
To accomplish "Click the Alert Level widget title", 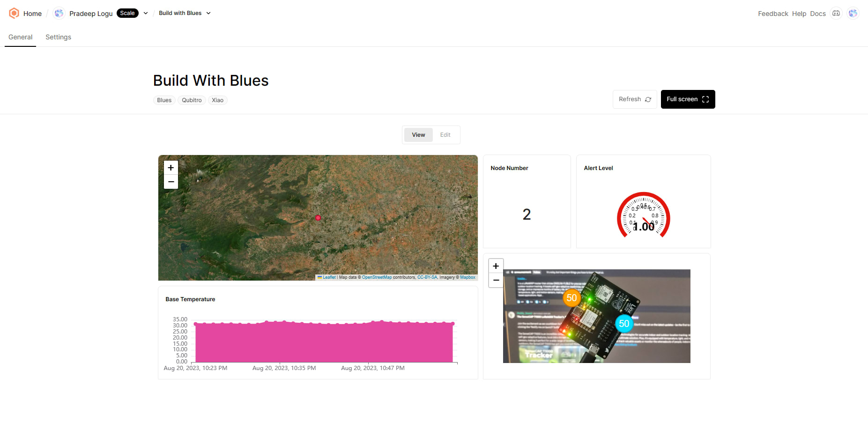I will (x=598, y=168).
